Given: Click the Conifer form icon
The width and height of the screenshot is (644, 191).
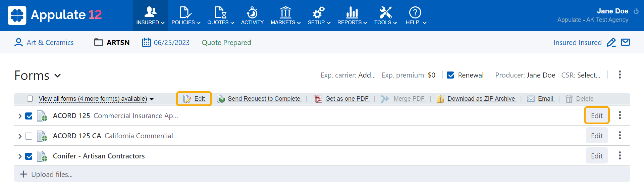Looking at the screenshot, I should (x=42, y=156).
